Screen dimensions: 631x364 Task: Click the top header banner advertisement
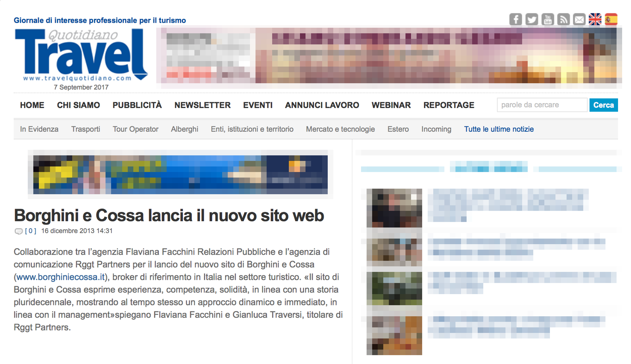(x=389, y=55)
